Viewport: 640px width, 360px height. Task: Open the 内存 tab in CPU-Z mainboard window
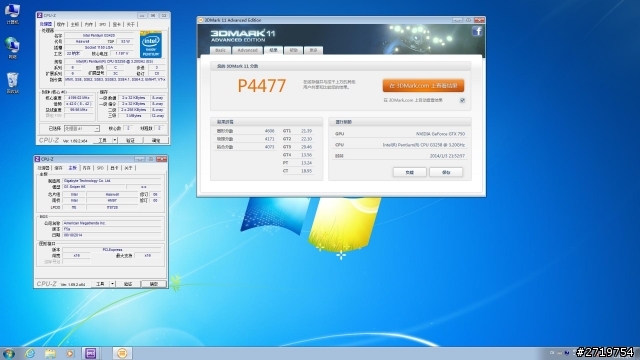pyautogui.click(x=87, y=168)
